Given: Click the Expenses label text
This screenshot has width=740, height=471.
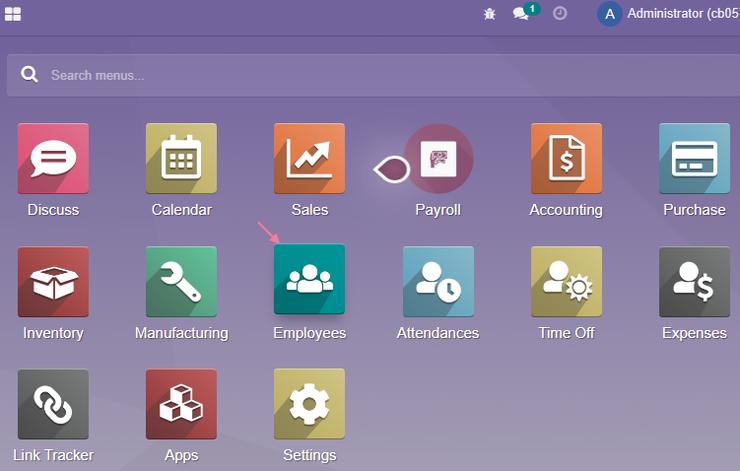Looking at the screenshot, I should pyautogui.click(x=695, y=333).
